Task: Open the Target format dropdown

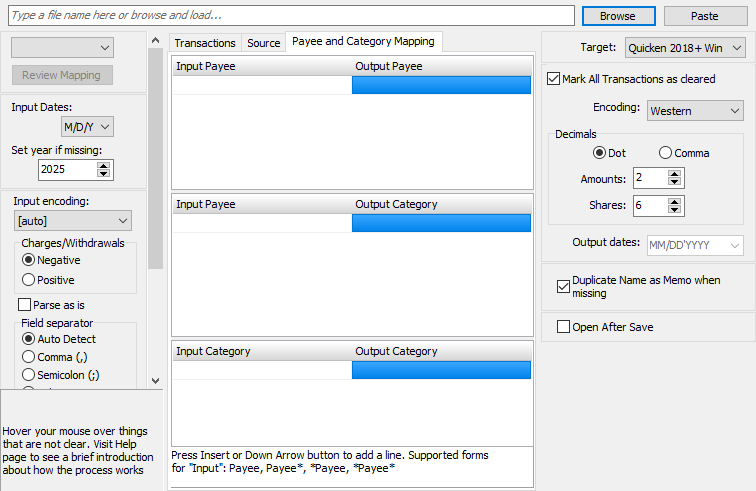Action: click(685, 48)
